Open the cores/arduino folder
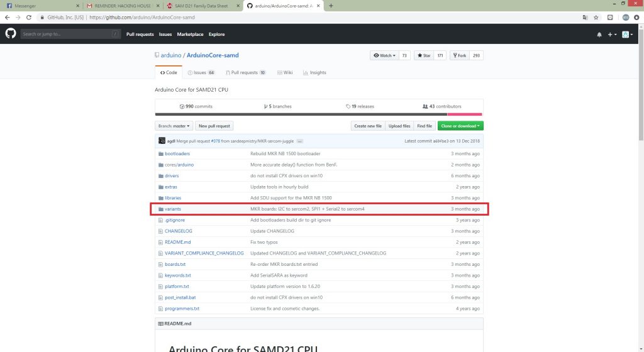The height and width of the screenshot is (352, 644). 179,165
